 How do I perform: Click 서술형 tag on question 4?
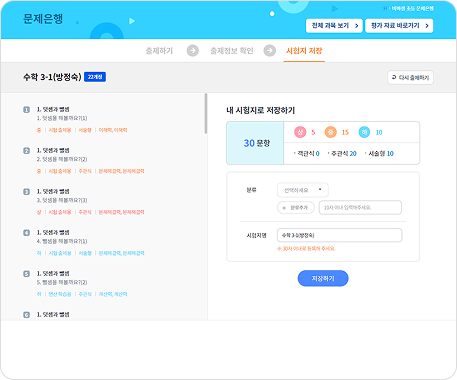click(85, 253)
